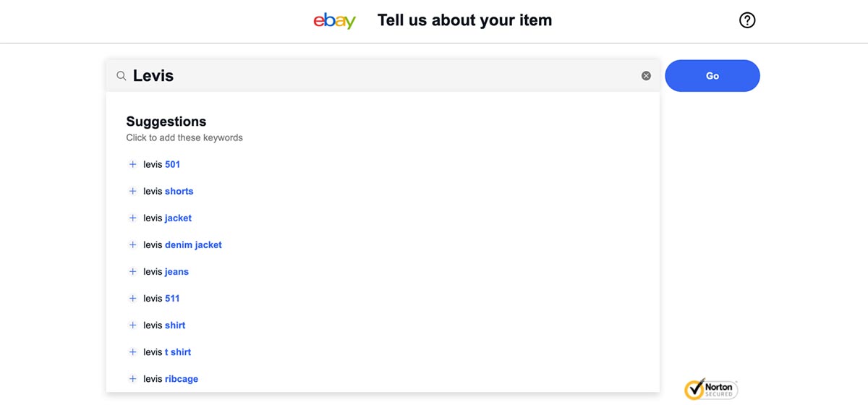Screen dimensions: 868x405
Task: Open the help question mark icon
Action: [x=747, y=20]
